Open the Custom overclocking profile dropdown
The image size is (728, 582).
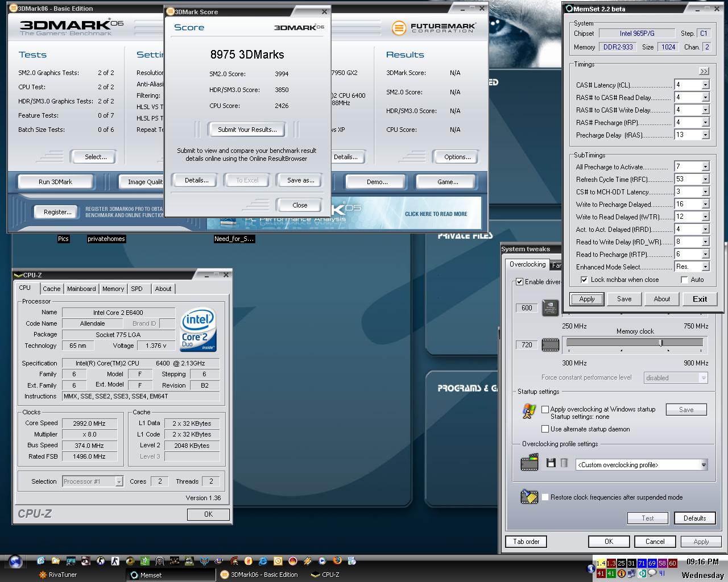click(x=704, y=465)
